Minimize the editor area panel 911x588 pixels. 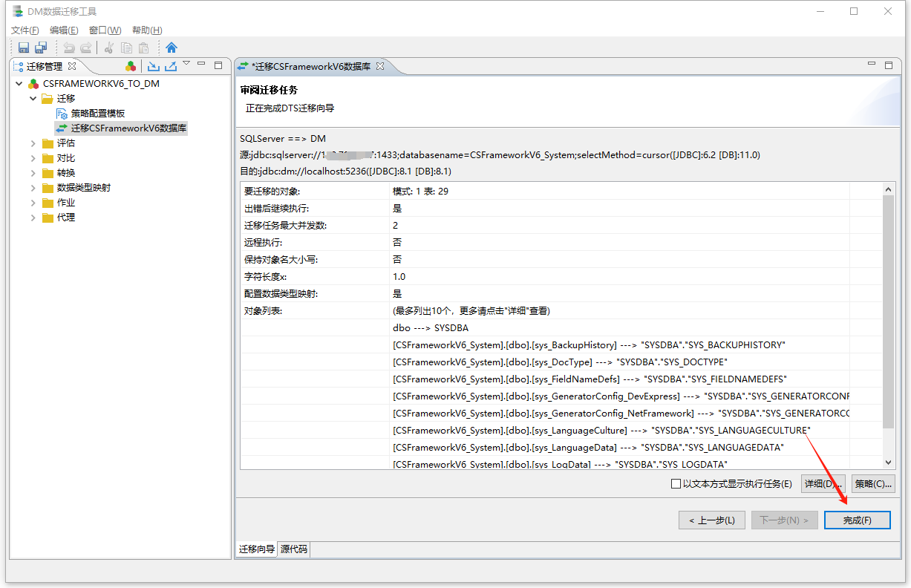coord(872,65)
